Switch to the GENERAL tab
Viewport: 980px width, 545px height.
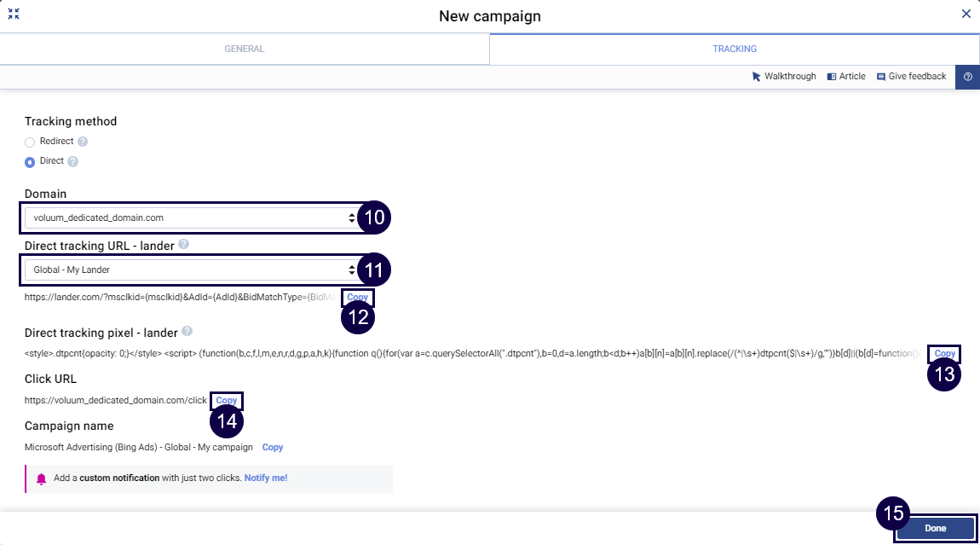(244, 49)
